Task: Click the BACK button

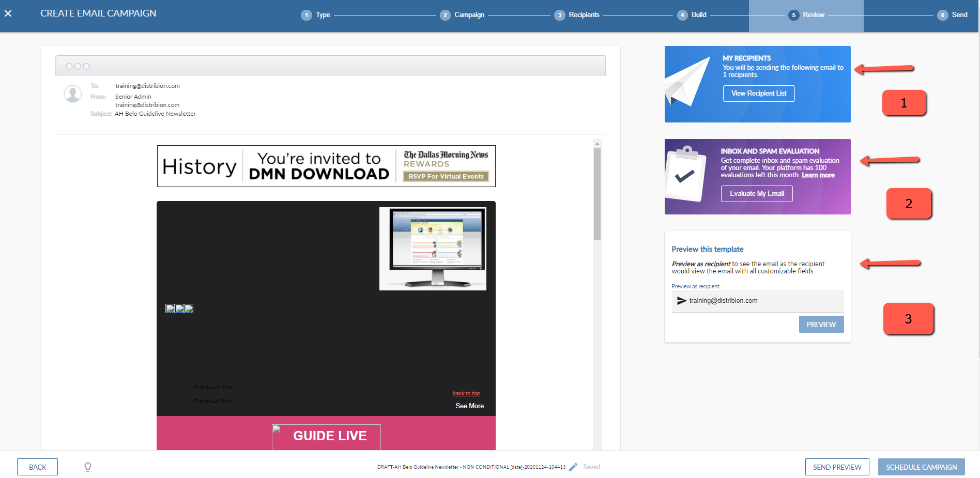Action: (x=37, y=467)
